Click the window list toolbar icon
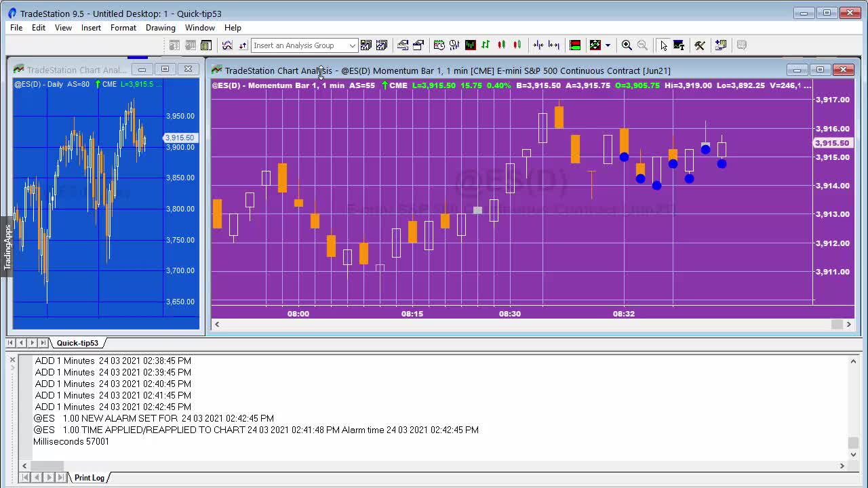This screenshot has height=488, width=868. (x=720, y=45)
